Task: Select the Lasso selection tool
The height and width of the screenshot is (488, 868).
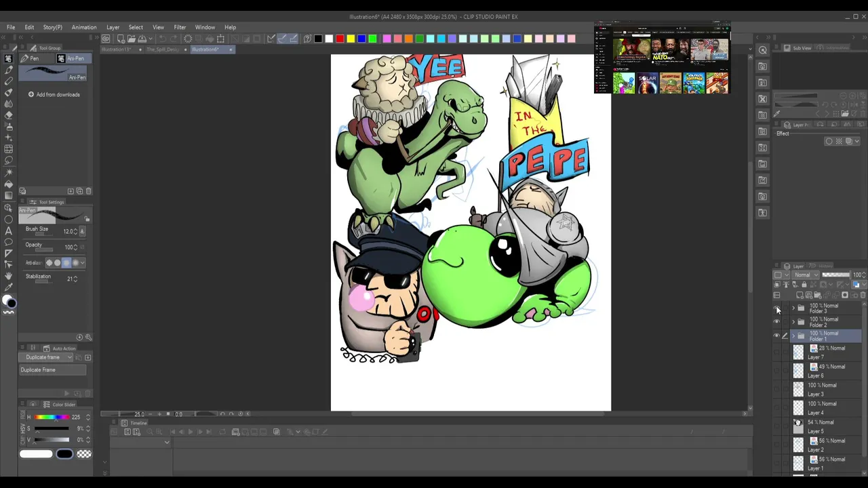Action: (x=8, y=160)
